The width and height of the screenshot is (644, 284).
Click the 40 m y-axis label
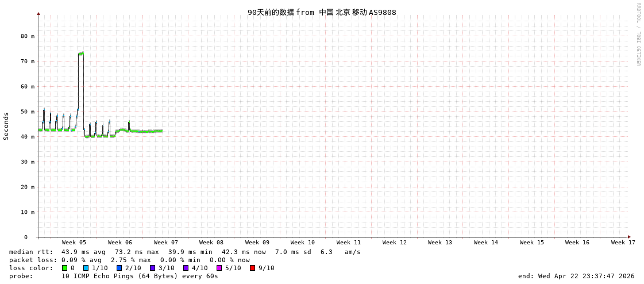pos(28,137)
